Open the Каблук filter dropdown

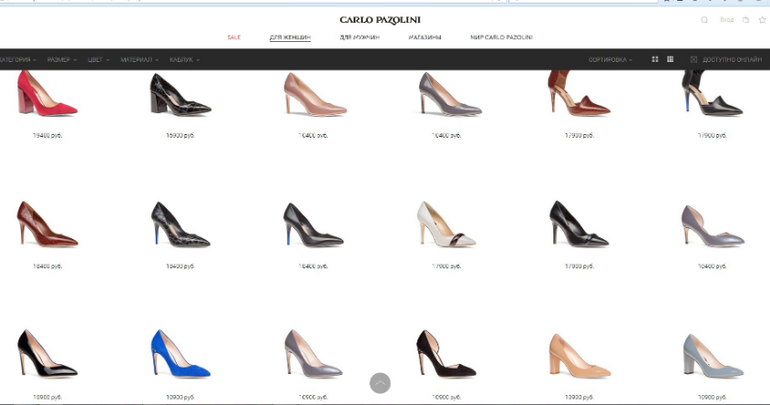184,60
